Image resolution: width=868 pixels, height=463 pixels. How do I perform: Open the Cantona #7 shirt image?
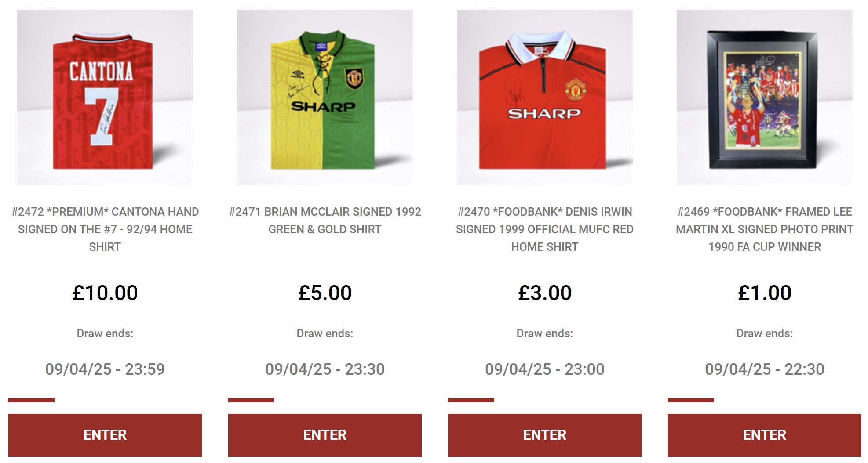tap(105, 97)
